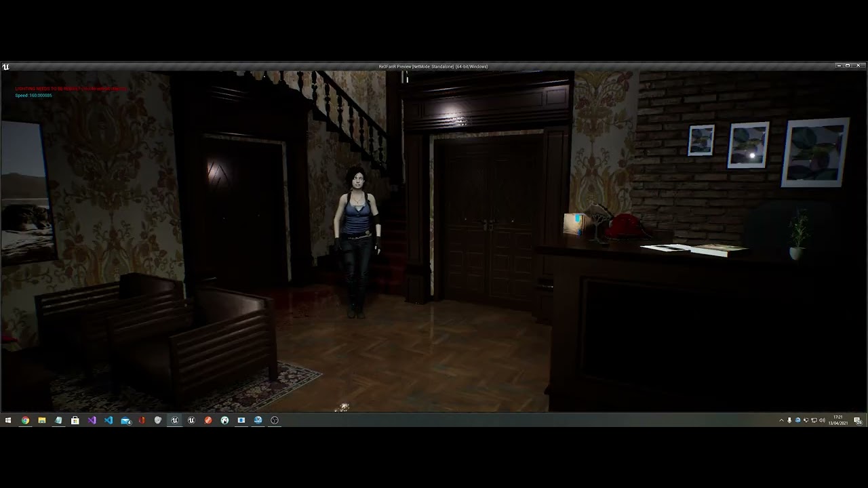868x488 pixels.
Task: Select the highlighted Unreal Engine taskbar icon
Action: coord(174,420)
